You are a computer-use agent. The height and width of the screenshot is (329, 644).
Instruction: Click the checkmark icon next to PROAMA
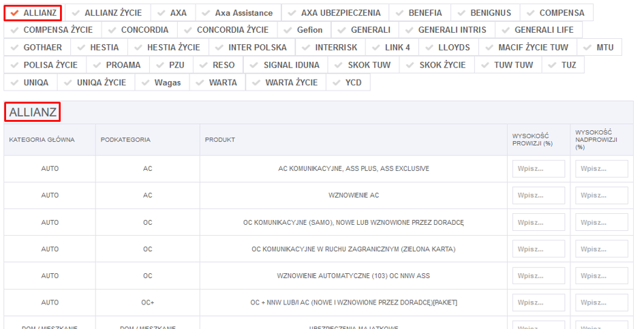pyautogui.click(x=97, y=65)
